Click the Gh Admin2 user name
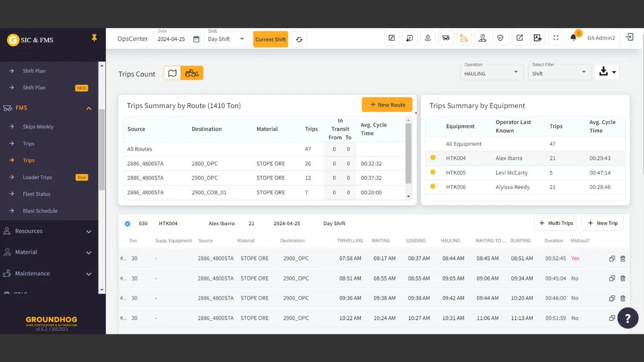 (x=601, y=38)
